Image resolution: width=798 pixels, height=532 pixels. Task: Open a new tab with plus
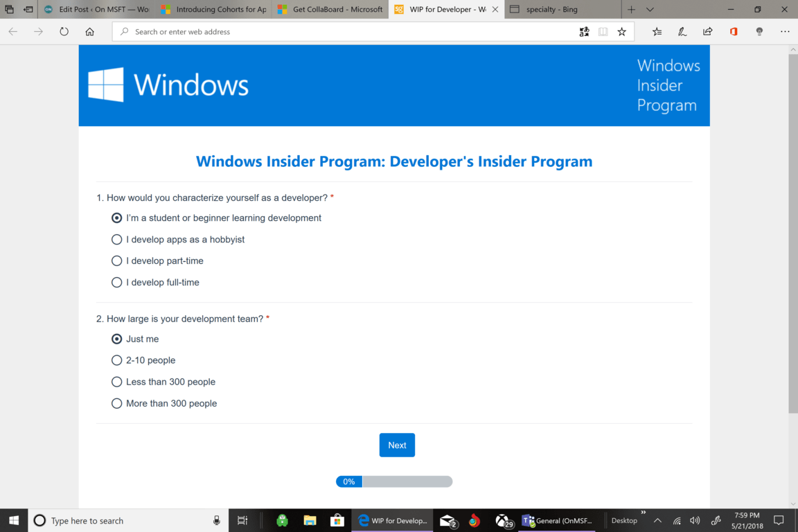tap(631, 9)
